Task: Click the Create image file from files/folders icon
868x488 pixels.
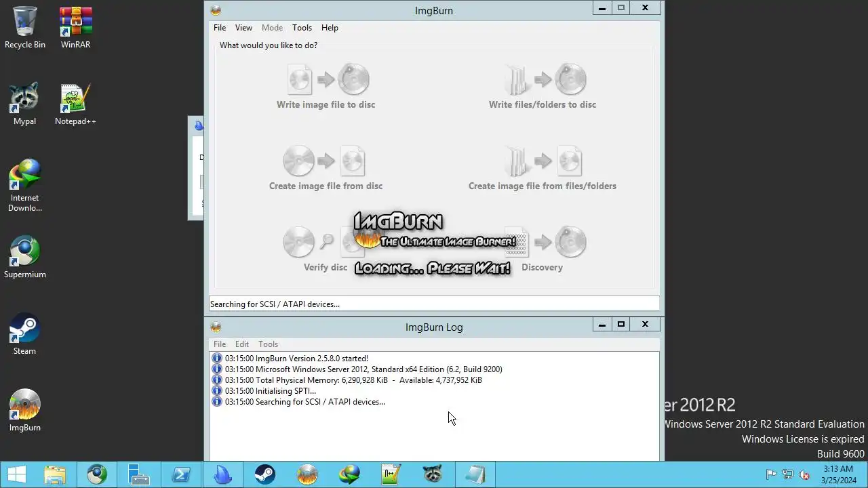Action: [542, 161]
